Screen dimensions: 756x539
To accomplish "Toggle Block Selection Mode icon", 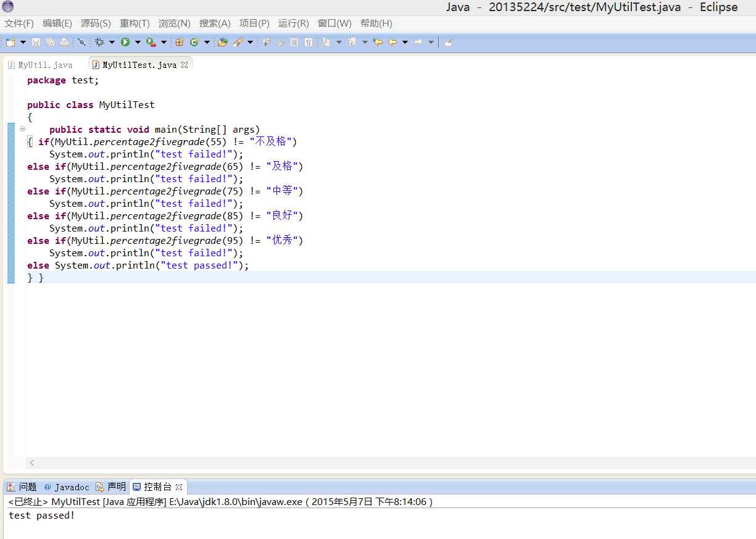I will pos(294,42).
